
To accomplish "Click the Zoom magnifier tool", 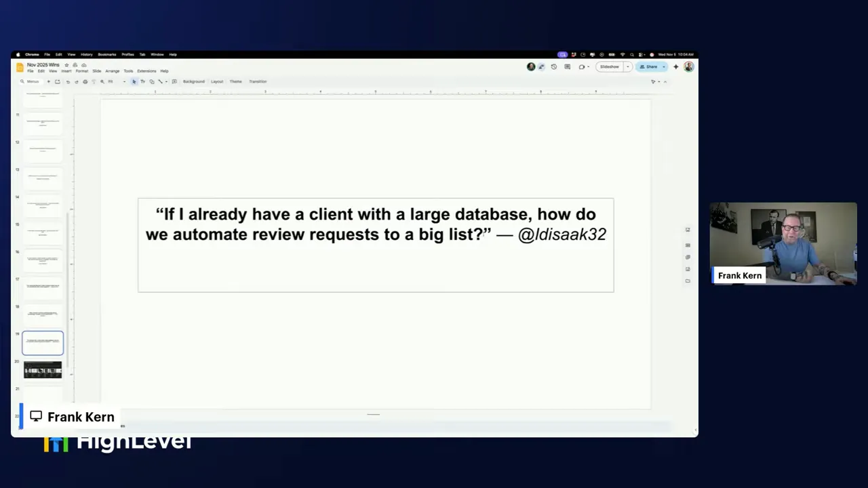I will tap(102, 81).
